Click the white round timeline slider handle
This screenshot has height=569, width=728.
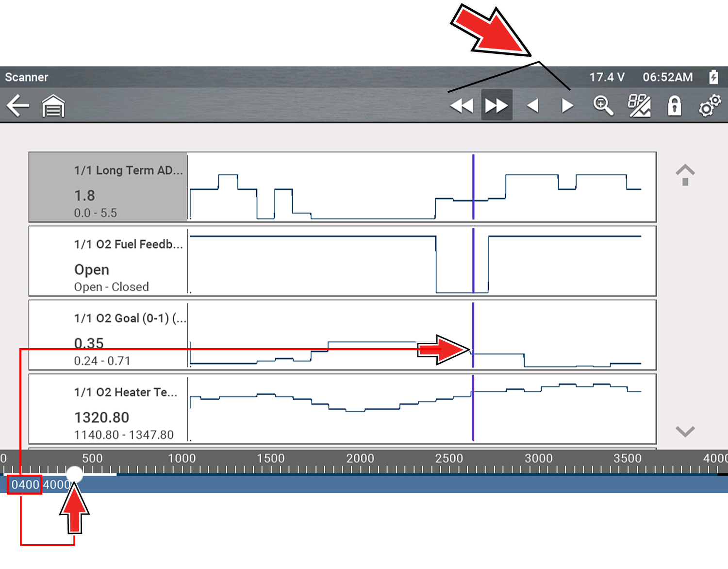[x=74, y=473]
